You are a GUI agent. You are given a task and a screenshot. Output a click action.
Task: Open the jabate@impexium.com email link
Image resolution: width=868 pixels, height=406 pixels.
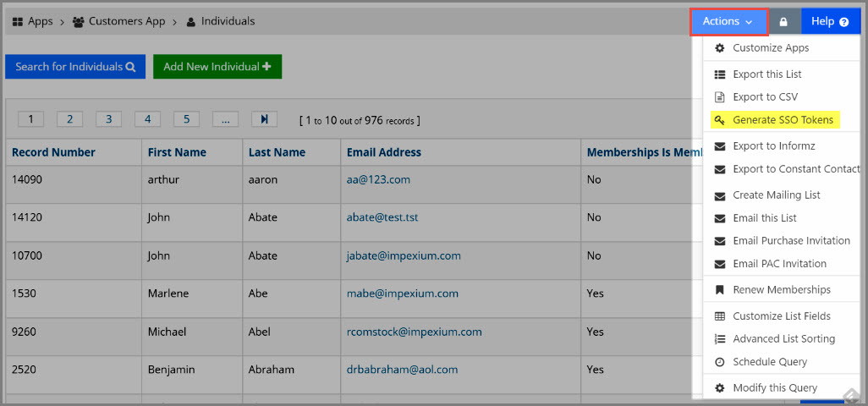(x=404, y=256)
